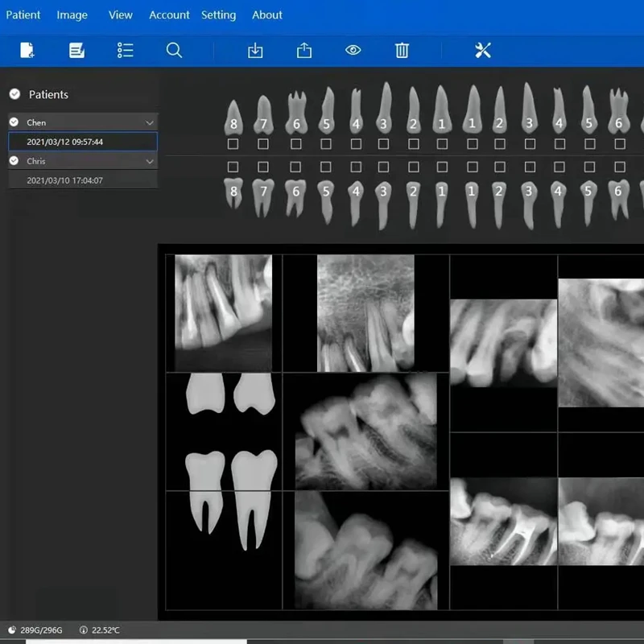
Task: Click the export share icon
Action: [x=304, y=51]
